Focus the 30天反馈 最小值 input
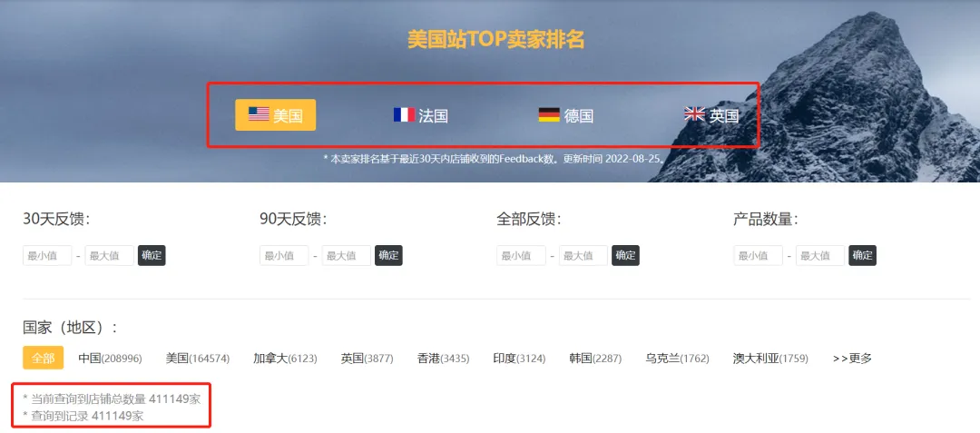The width and height of the screenshot is (980, 433). 47,256
